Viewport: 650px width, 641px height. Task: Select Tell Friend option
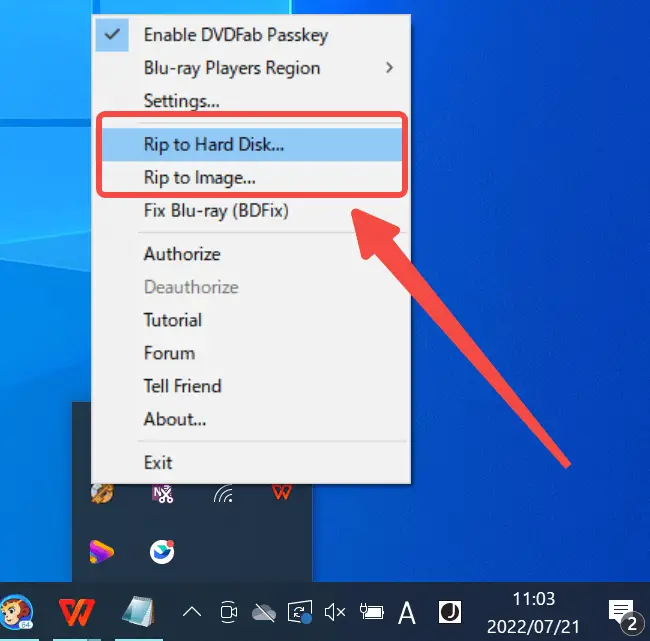[x=251, y=386]
